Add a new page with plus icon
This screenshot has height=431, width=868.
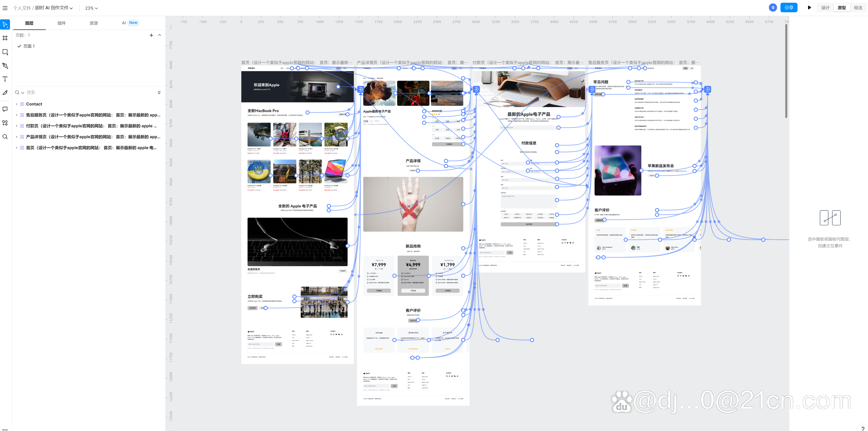pyautogui.click(x=151, y=35)
